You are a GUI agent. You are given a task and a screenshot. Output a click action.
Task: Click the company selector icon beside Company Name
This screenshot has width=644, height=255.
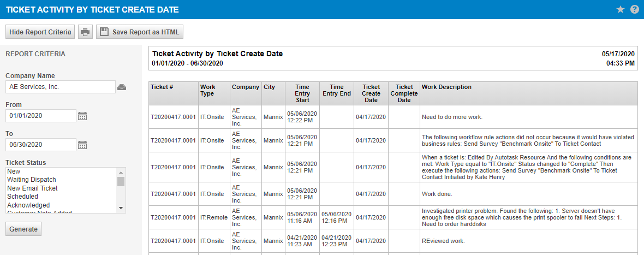[122, 87]
